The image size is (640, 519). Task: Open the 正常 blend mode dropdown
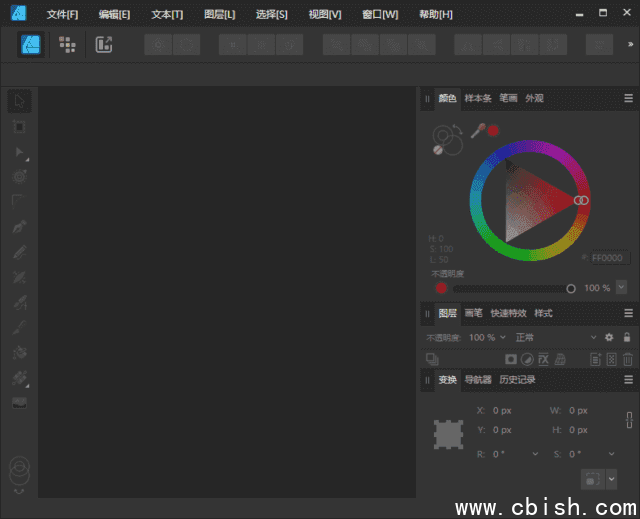click(556, 337)
